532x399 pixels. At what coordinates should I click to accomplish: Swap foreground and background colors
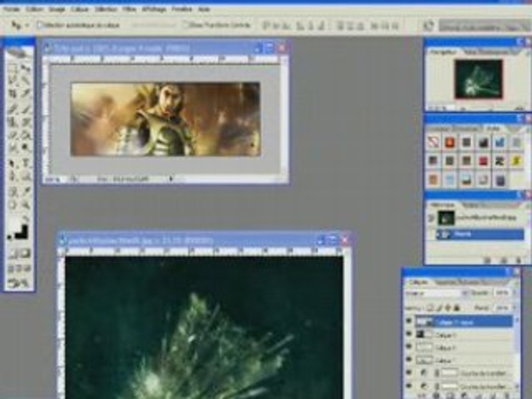click(x=27, y=219)
